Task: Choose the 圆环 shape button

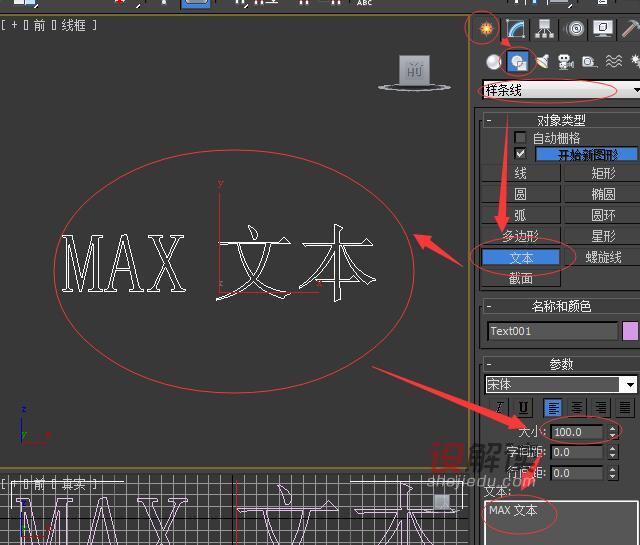Action: pos(602,215)
